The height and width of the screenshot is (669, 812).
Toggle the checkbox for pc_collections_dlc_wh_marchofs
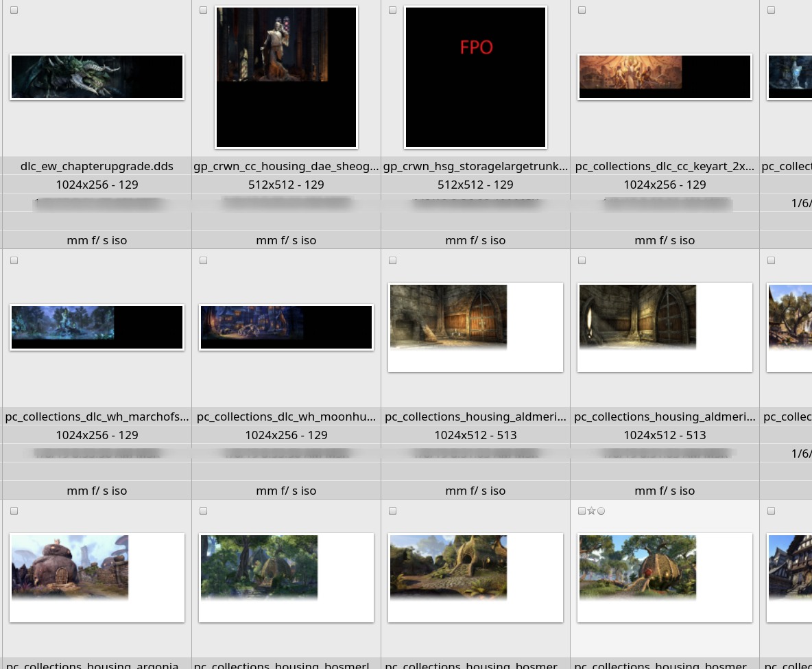(14, 261)
